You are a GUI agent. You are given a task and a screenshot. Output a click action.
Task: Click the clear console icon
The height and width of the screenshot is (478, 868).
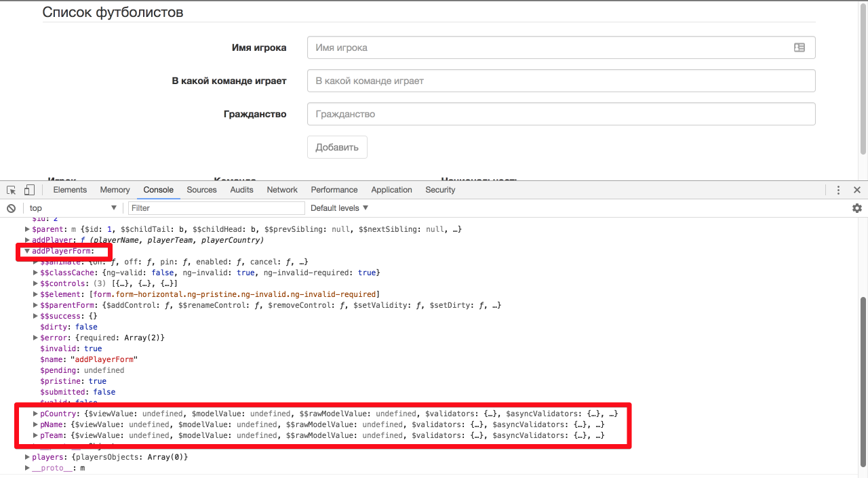tap(11, 208)
